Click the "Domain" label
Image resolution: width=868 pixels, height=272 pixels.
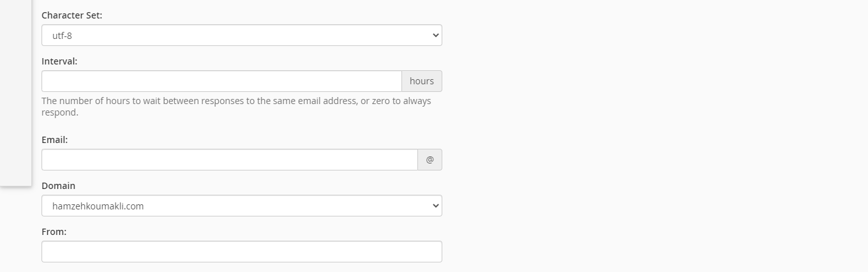coord(58,186)
